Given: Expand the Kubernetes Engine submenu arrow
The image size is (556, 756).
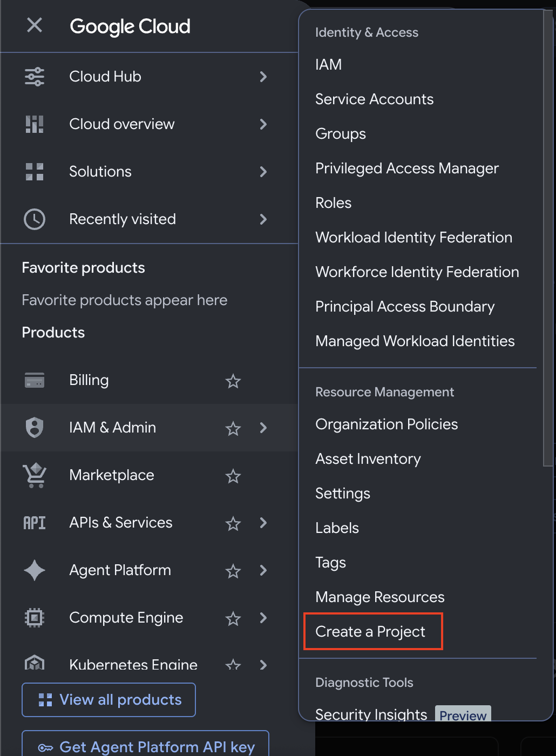Looking at the screenshot, I should tap(263, 665).
